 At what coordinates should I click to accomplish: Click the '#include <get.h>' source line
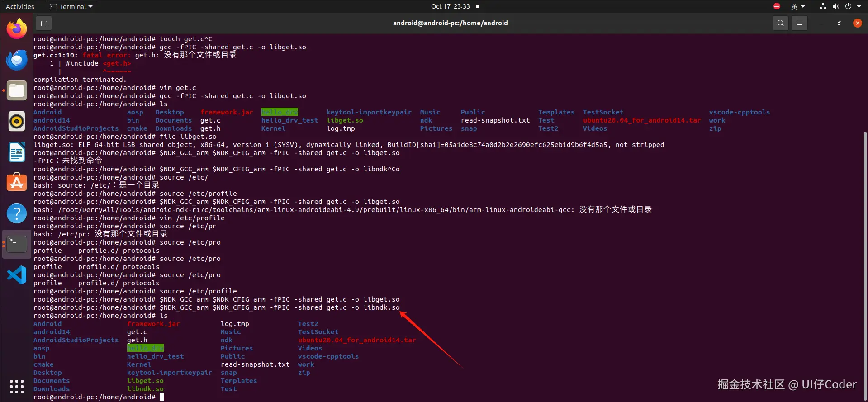(98, 63)
